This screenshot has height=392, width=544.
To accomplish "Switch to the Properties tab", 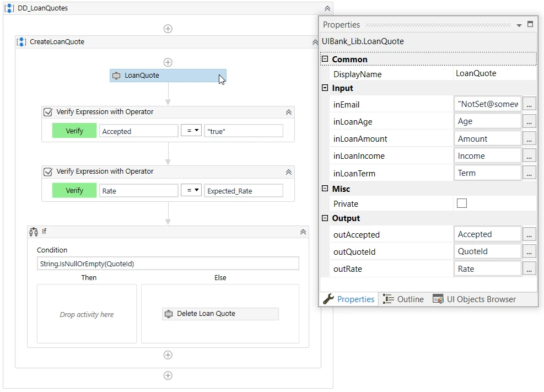I will pyautogui.click(x=349, y=299).
